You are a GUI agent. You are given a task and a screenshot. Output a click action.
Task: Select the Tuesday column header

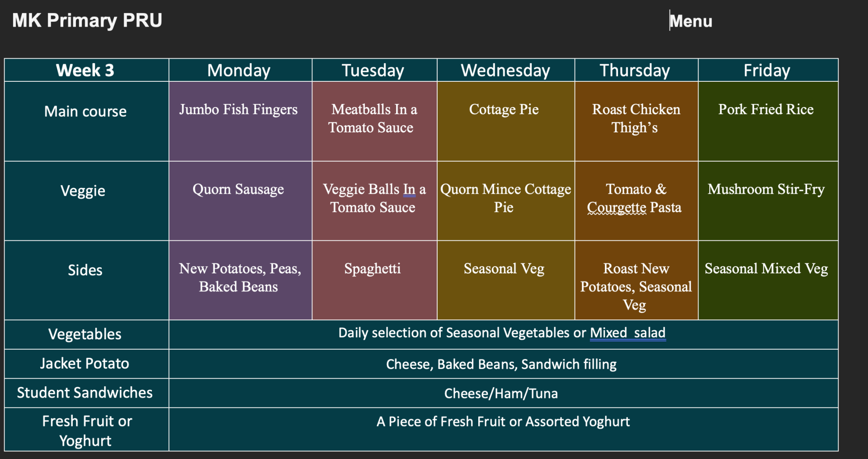coord(374,70)
